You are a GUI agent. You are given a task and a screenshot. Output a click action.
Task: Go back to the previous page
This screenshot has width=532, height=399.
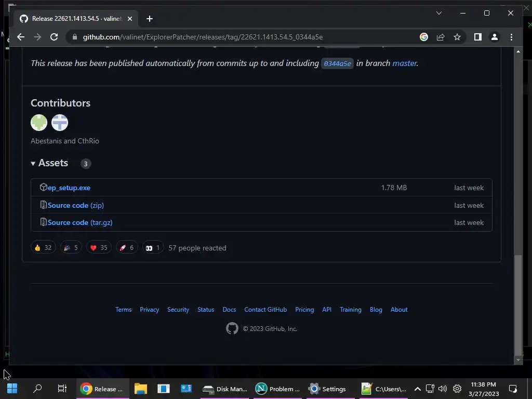pos(21,37)
